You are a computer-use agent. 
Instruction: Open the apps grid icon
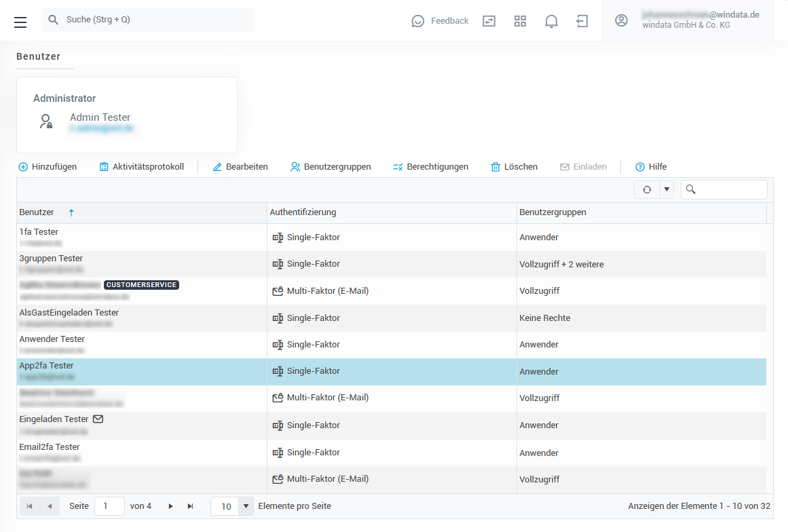(520, 21)
